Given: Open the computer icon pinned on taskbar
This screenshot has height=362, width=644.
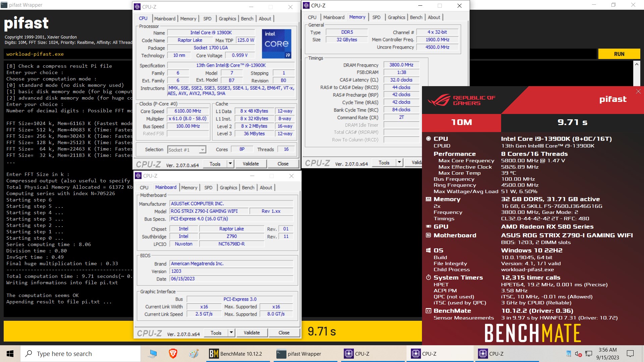Looking at the screenshot, I should pos(153,354).
